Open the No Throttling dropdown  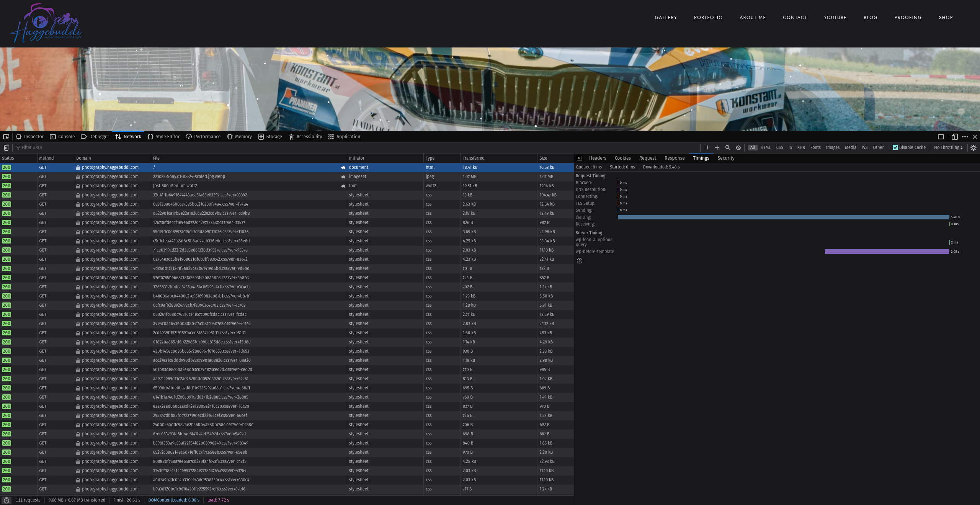coord(948,147)
